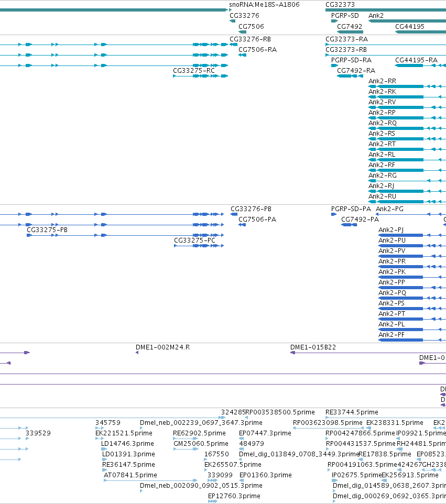Select protein label CG33275-PC
This screenshot has width=446, height=504.
click(x=194, y=240)
